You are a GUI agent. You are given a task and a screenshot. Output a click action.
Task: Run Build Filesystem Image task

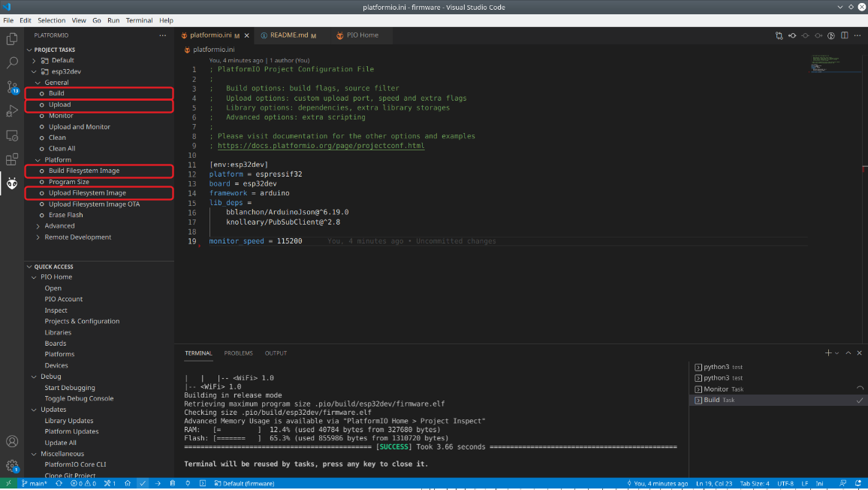click(99, 171)
